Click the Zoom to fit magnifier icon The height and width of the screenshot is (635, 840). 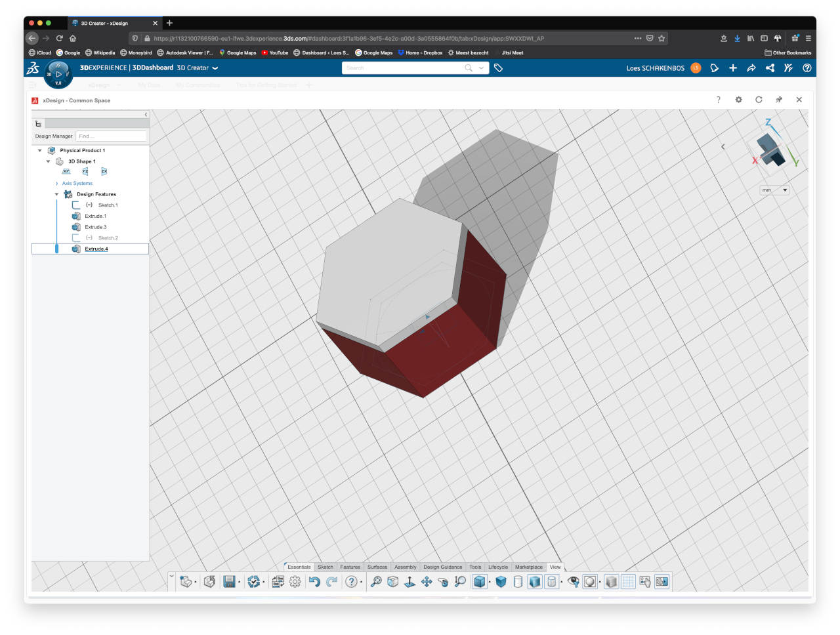click(376, 582)
